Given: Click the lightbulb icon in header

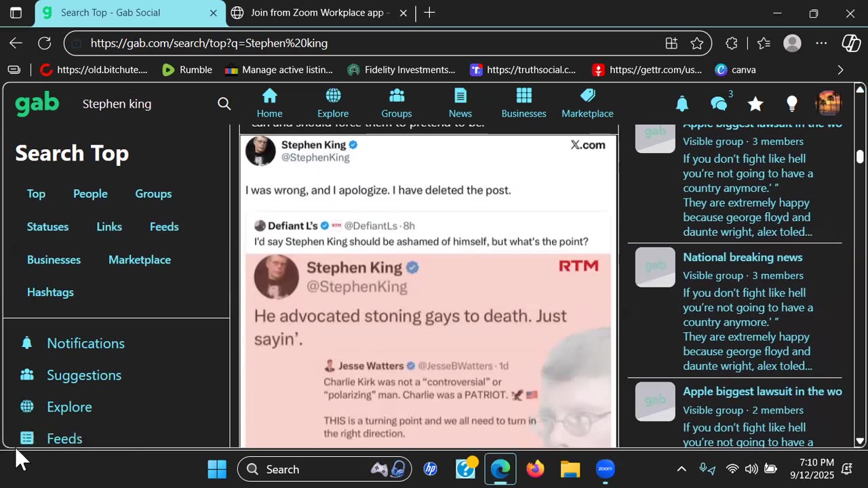Looking at the screenshot, I should (x=791, y=104).
